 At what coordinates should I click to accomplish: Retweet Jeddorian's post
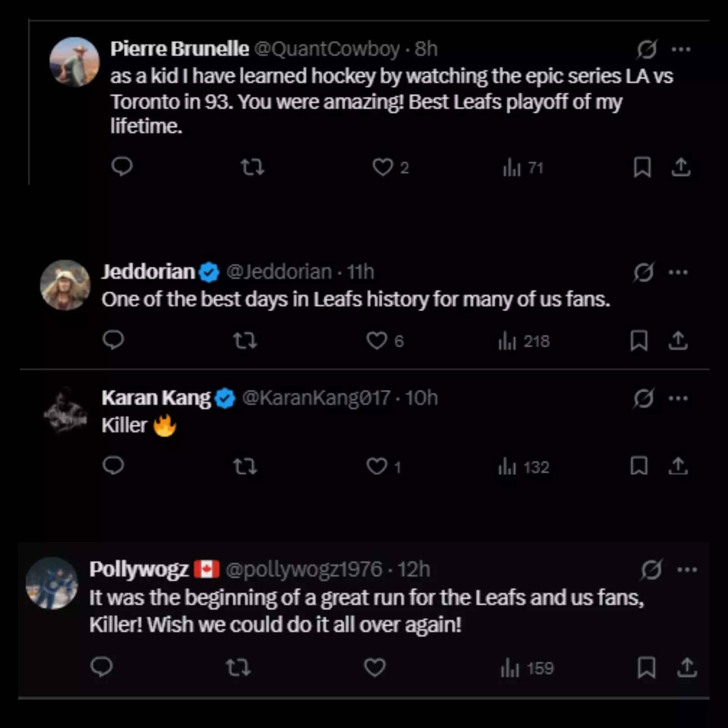point(245,341)
